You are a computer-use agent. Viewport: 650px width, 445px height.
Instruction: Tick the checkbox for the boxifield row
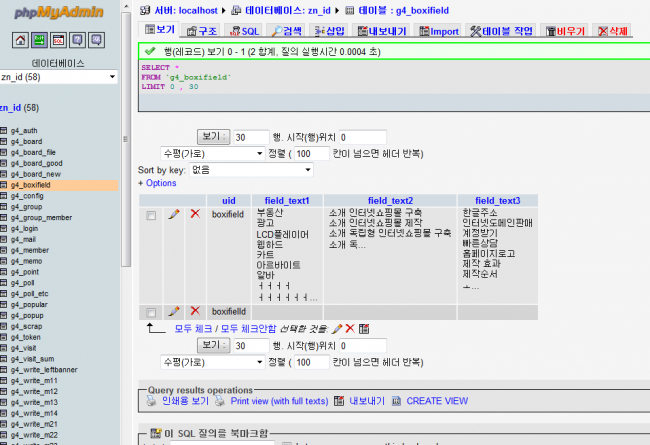tap(151, 215)
